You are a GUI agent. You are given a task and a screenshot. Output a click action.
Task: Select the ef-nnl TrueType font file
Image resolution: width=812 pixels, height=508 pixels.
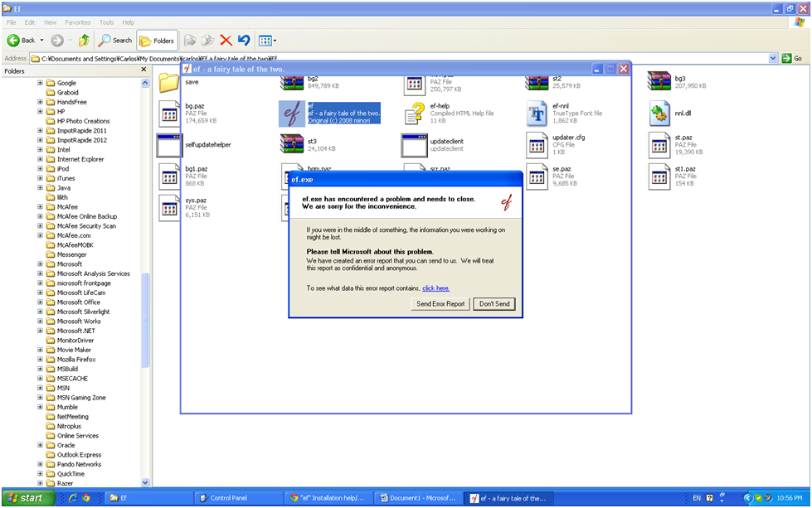[x=538, y=113]
